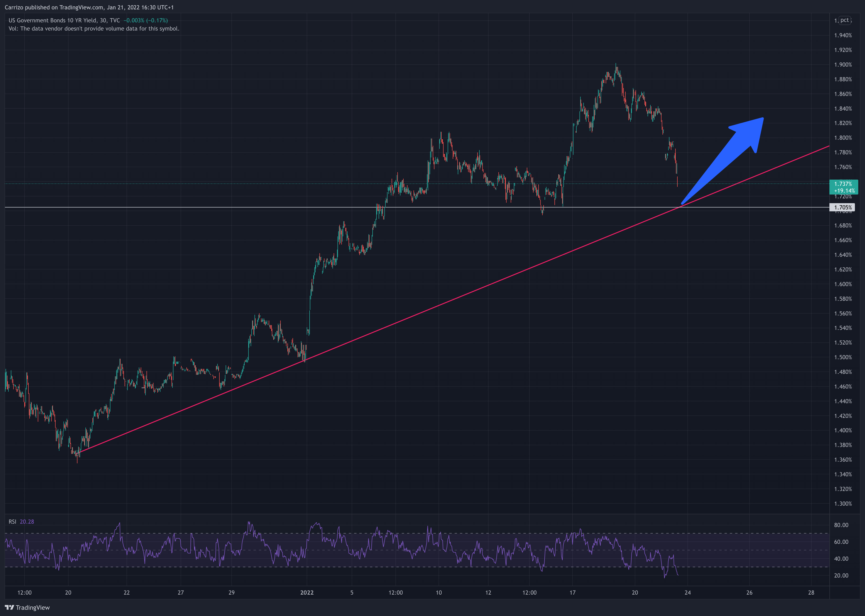Click the 40.00 RSI scale label
Image resolution: width=865 pixels, height=616 pixels.
[841, 559]
